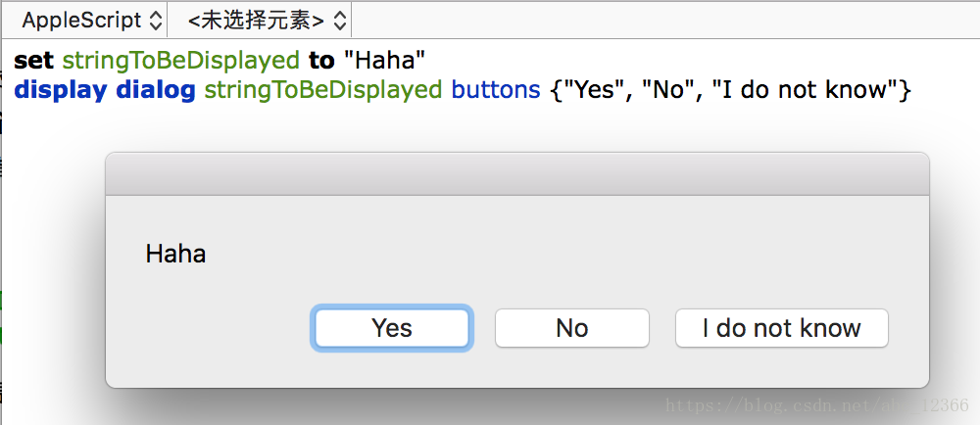The width and height of the screenshot is (980, 425).
Task: Click stringToBeDisplayed variable in second code line
Action: click(x=323, y=90)
